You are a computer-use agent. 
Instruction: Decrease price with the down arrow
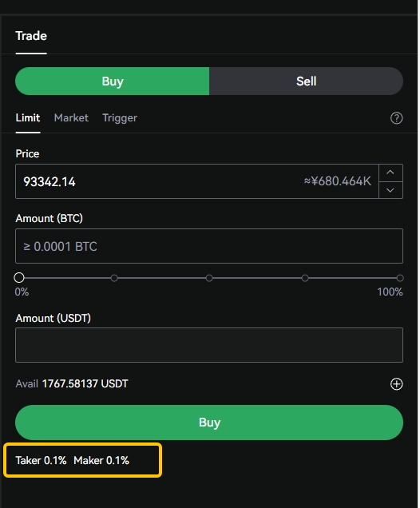click(x=390, y=190)
